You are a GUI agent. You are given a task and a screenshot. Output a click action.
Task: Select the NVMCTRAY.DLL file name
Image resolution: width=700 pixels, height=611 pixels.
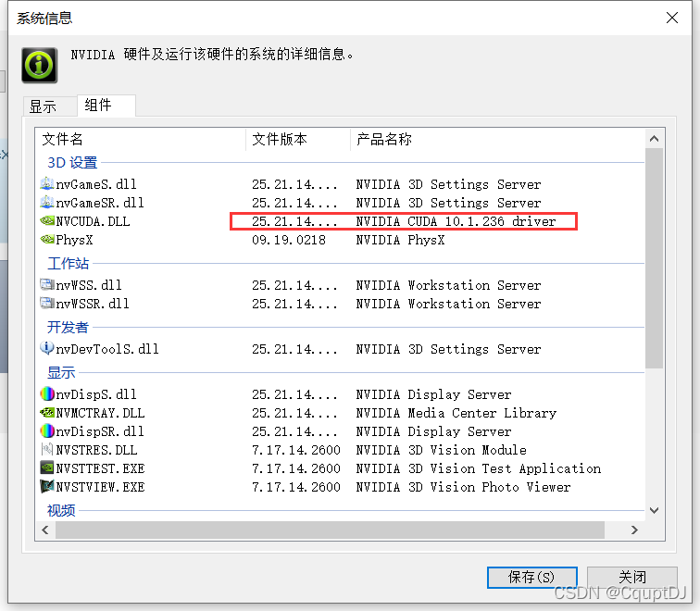click(100, 413)
